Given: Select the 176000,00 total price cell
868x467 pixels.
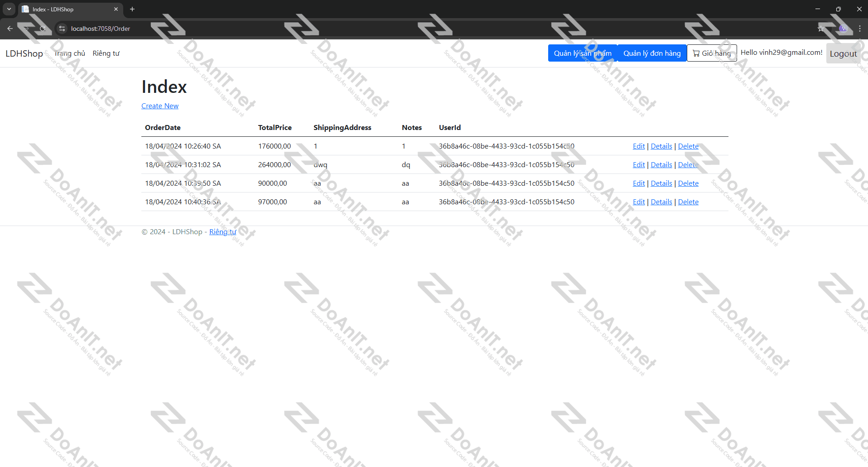Looking at the screenshot, I should tap(275, 146).
